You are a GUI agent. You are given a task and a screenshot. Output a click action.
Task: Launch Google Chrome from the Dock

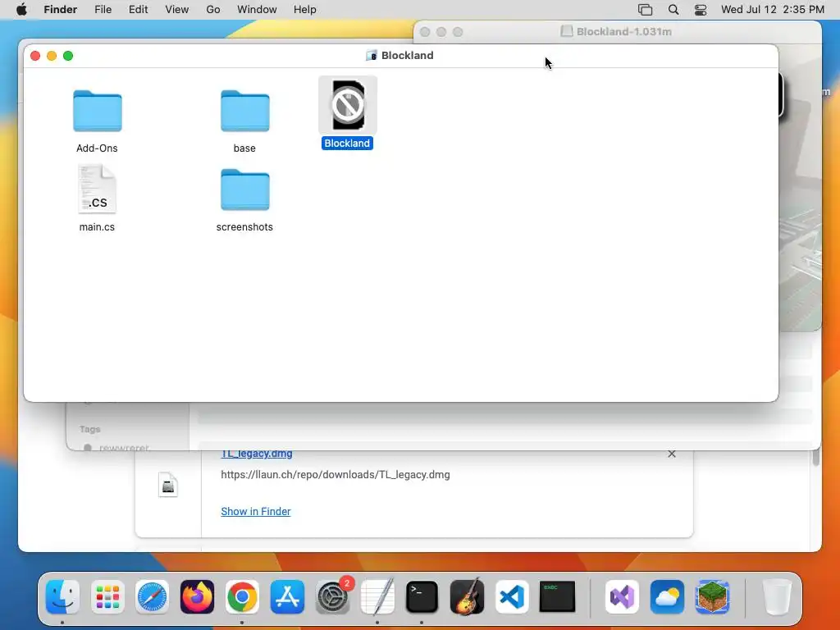click(x=242, y=596)
